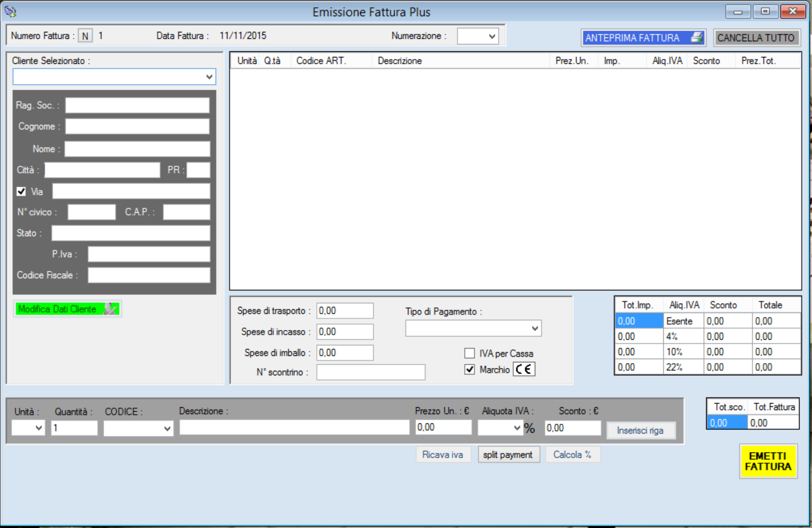Toggle the Marchio checkbox

click(x=470, y=369)
